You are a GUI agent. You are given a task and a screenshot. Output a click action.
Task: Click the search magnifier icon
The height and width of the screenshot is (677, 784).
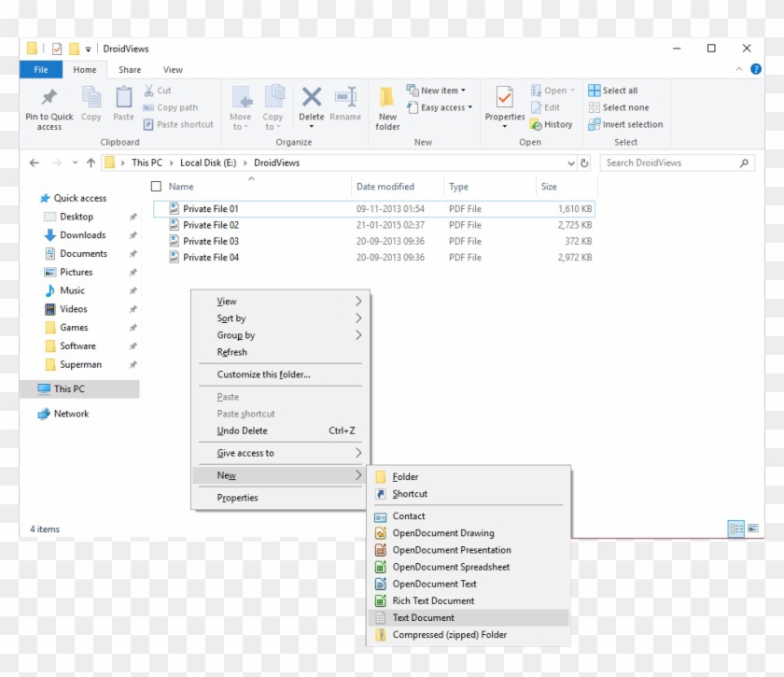(x=744, y=163)
